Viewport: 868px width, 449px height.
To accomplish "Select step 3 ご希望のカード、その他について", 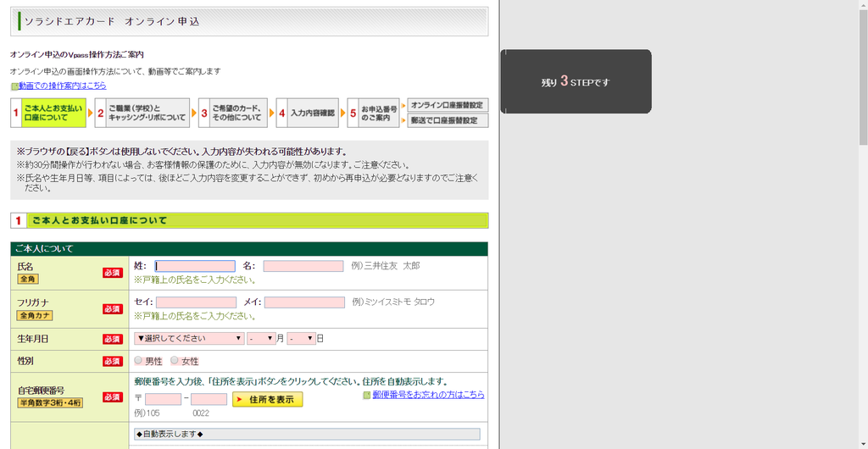I will click(x=233, y=113).
